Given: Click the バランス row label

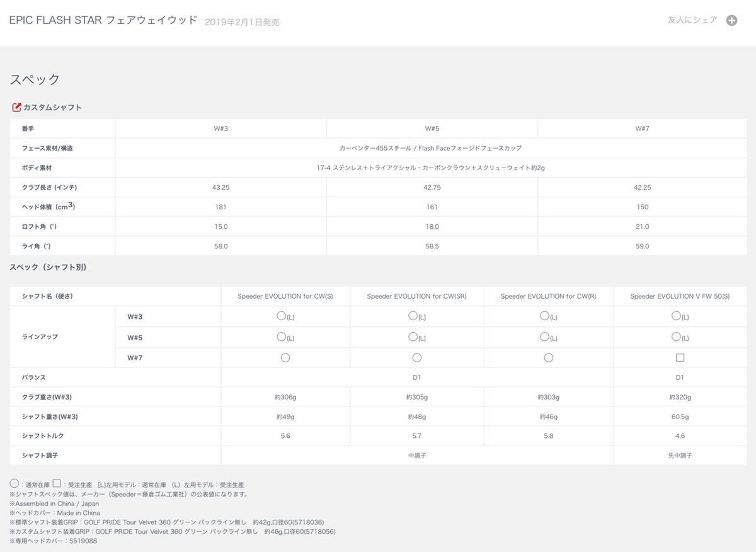Looking at the screenshot, I should point(33,377).
